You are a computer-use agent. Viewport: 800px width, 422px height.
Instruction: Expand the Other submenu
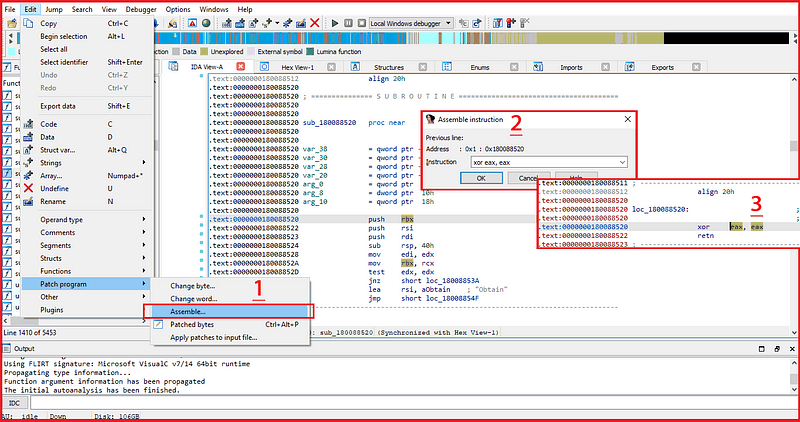pyautogui.click(x=87, y=296)
